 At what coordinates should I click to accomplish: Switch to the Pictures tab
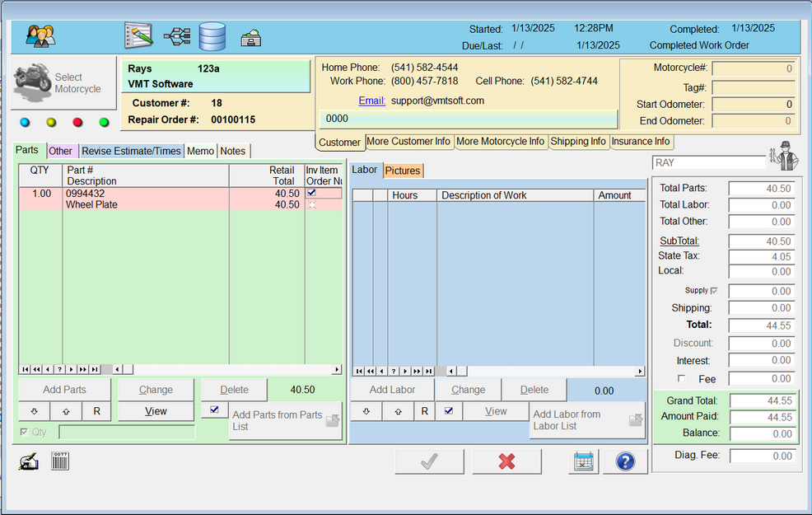[x=403, y=171]
